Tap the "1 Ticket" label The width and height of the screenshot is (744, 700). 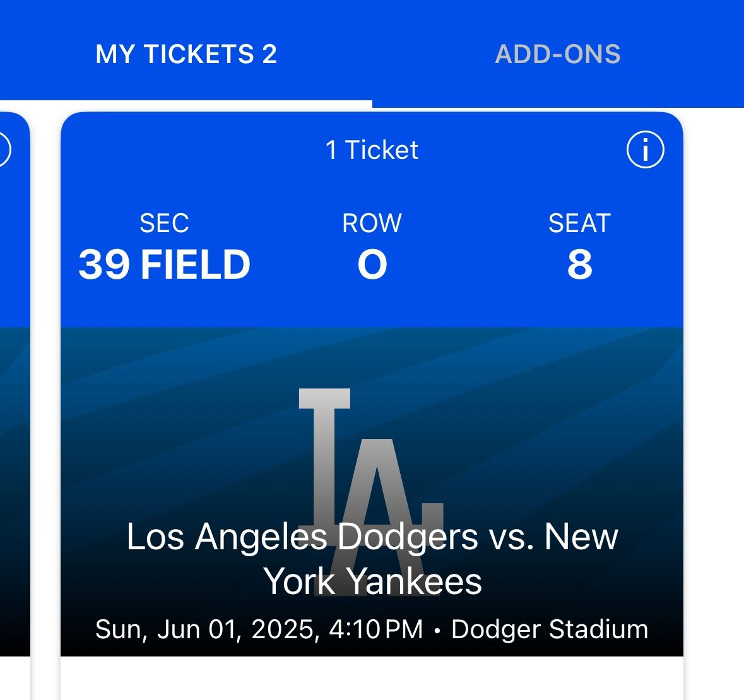(372, 150)
